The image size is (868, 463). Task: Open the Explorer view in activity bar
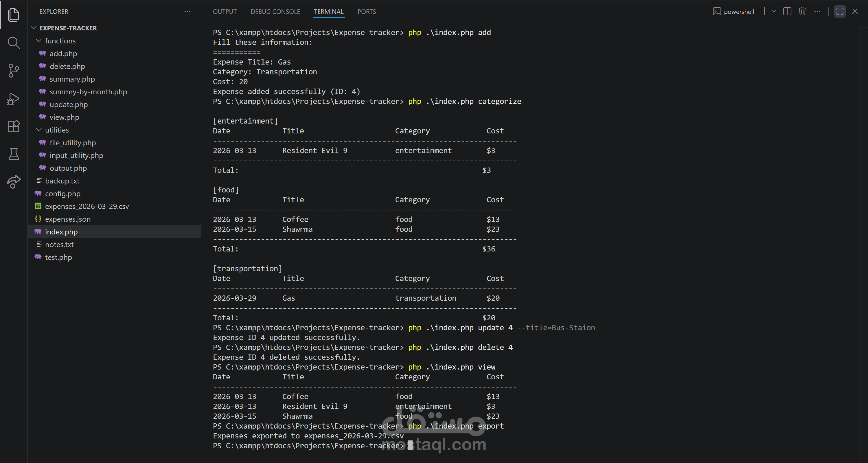[x=14, y=15]
